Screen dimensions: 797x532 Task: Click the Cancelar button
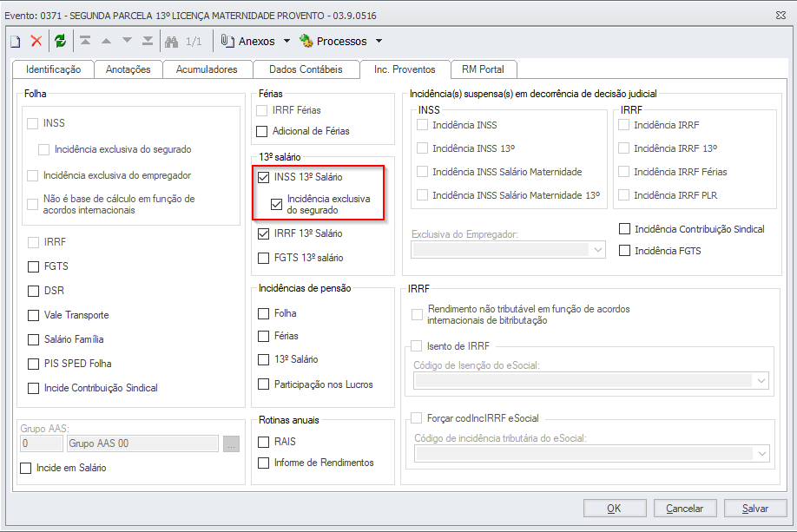click(x=684, y=509)
